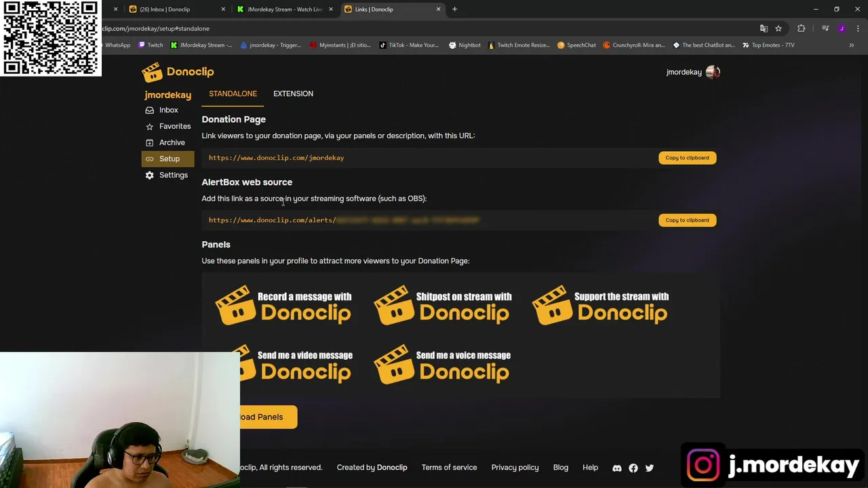Click the AlertBox web source heading
The width and height of the screenshot is (868, 488).
[x=247, y=182]
